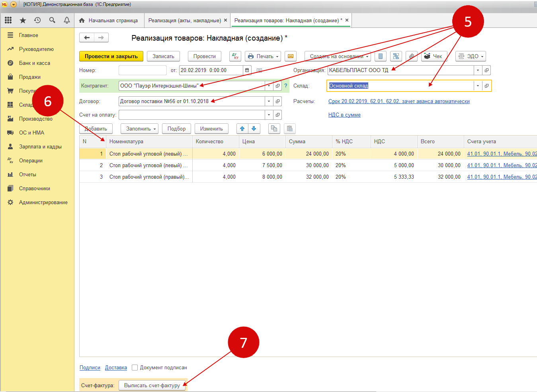Expand the Заполнить dropdown

click(x=154, y=129)
